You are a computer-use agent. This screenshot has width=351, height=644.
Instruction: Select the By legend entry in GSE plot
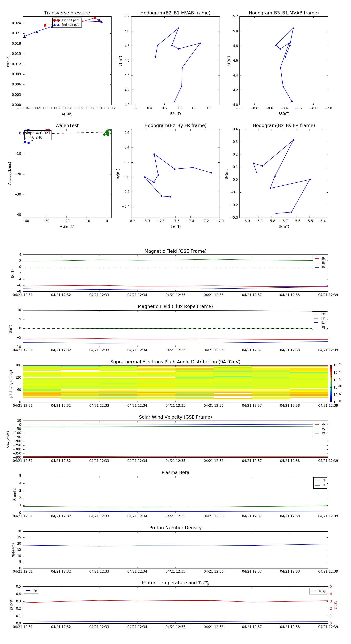coord(320,263)
